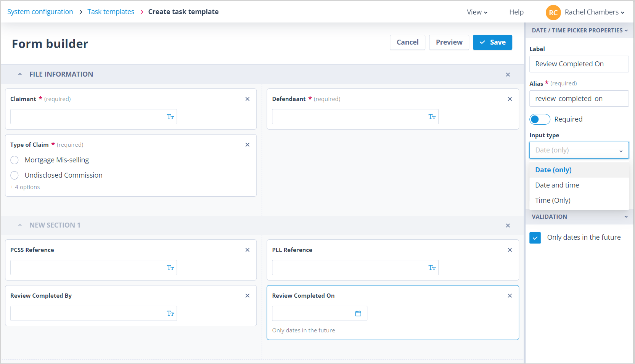
Task: Choose Date and time option
Action: click(x=579, y=185)
